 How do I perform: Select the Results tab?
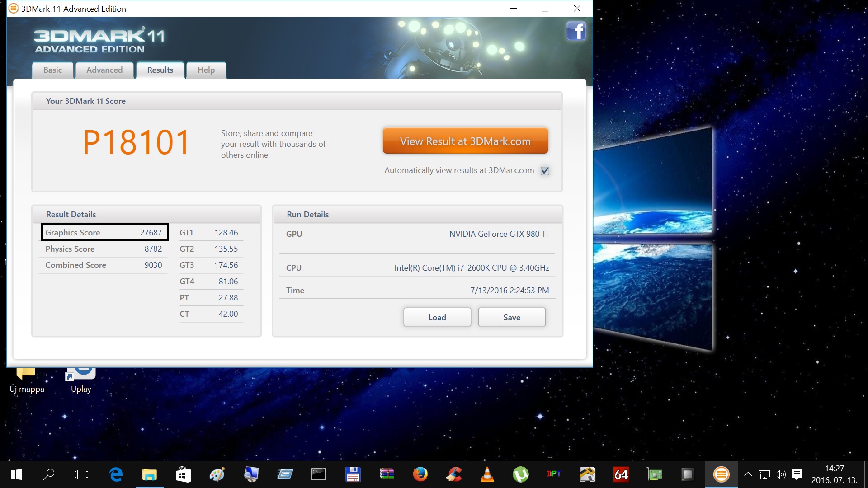(x=160, y=70)
